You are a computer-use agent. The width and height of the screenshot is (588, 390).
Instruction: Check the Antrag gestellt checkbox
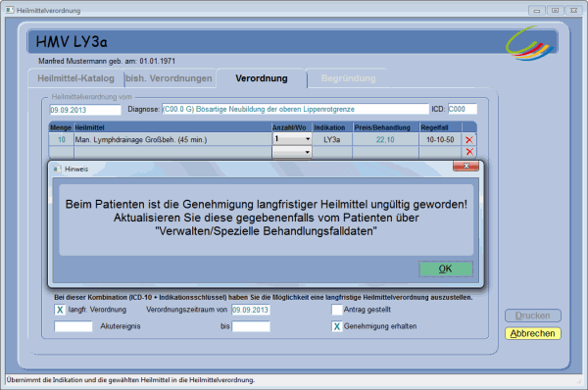(337, 310)
